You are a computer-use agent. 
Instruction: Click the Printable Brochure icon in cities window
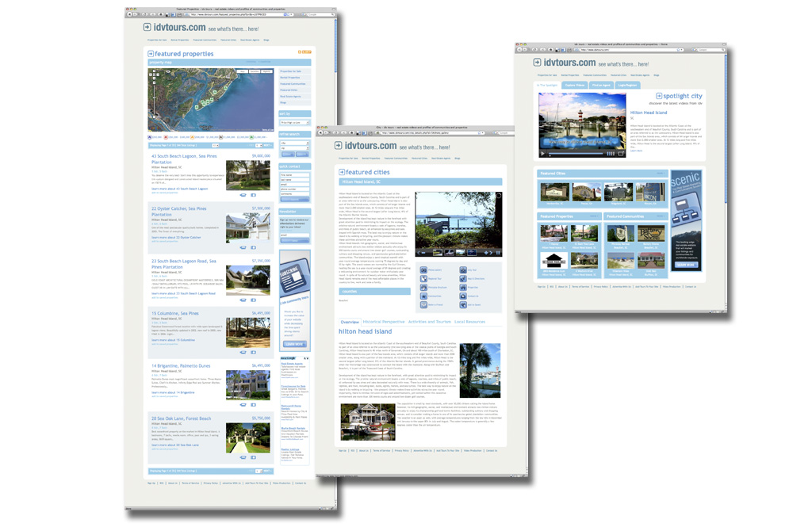click(423, 287)
